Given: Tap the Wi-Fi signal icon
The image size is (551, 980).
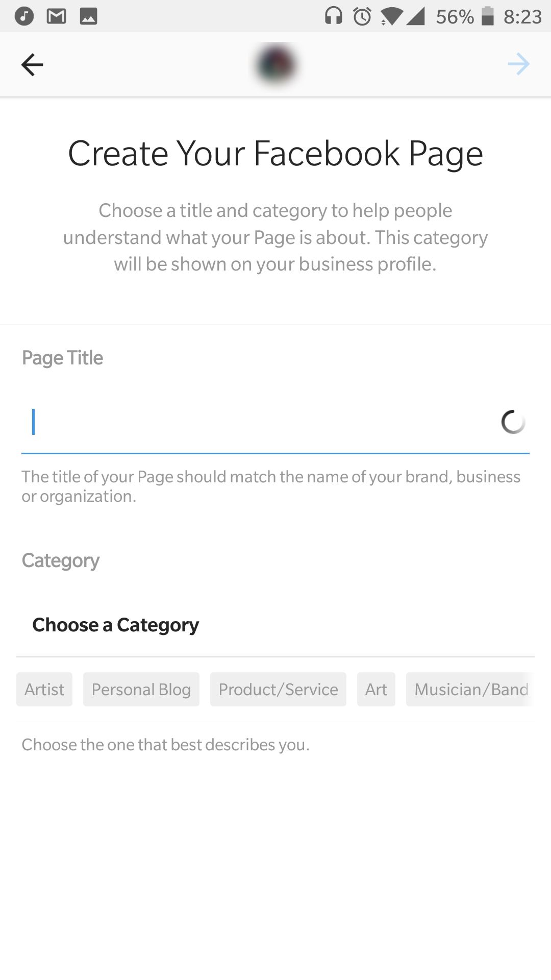Looking at the screenshot, I should pyautogui.click(x=391, y=16).
